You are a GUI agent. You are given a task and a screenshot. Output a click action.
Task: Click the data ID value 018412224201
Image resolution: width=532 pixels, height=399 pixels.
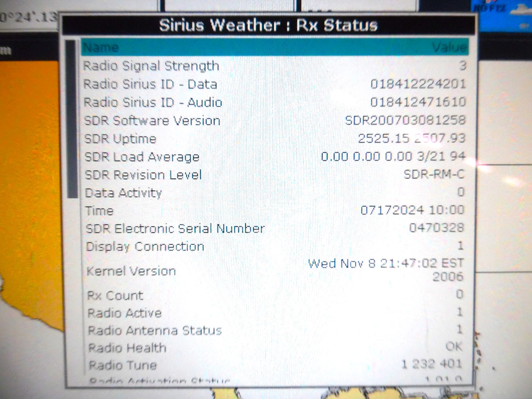(418, 84)
